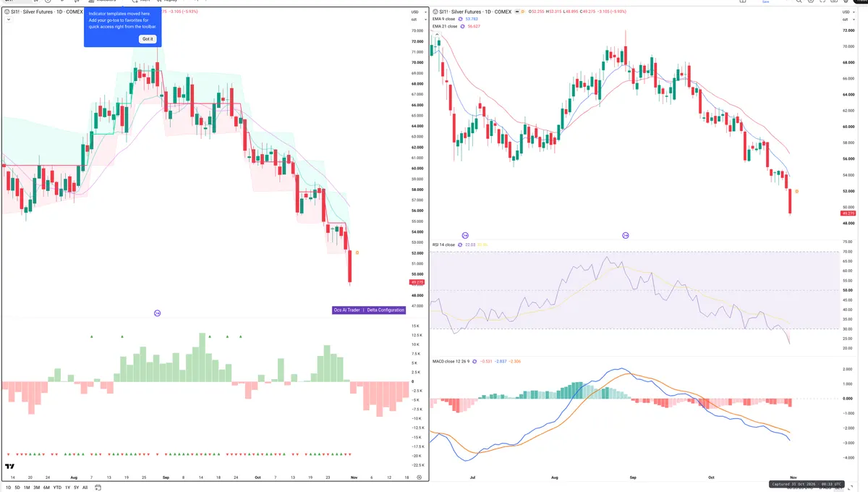Click the EMA 9 value 53.783
The image size is (868, 492).
(x=473, y=19)
